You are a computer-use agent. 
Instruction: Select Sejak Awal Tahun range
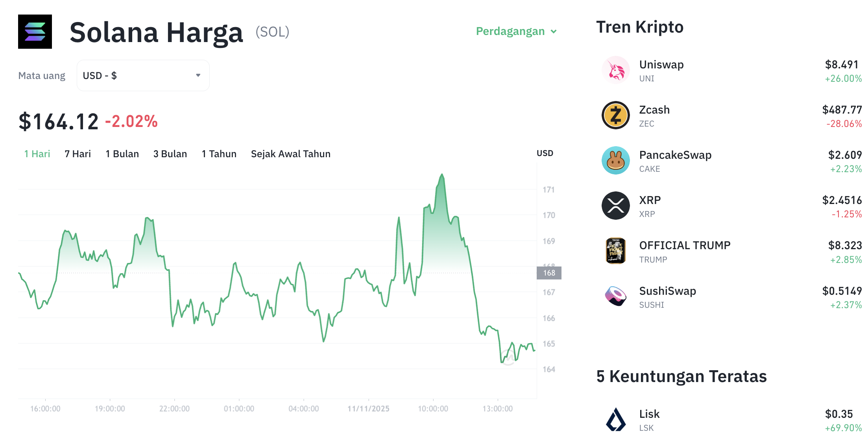(x=290, y=154)
